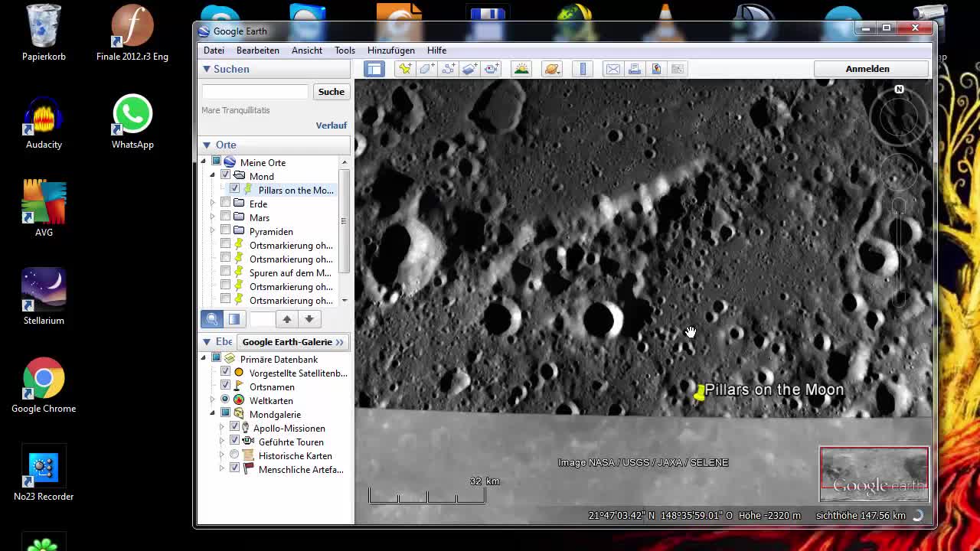Record a tour with the camera icon
The width and height of the screenshot is (980, 551).
point(492,69)
